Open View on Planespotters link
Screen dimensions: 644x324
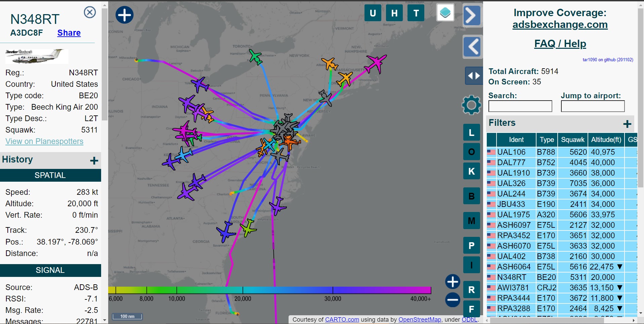click(44, 141)
